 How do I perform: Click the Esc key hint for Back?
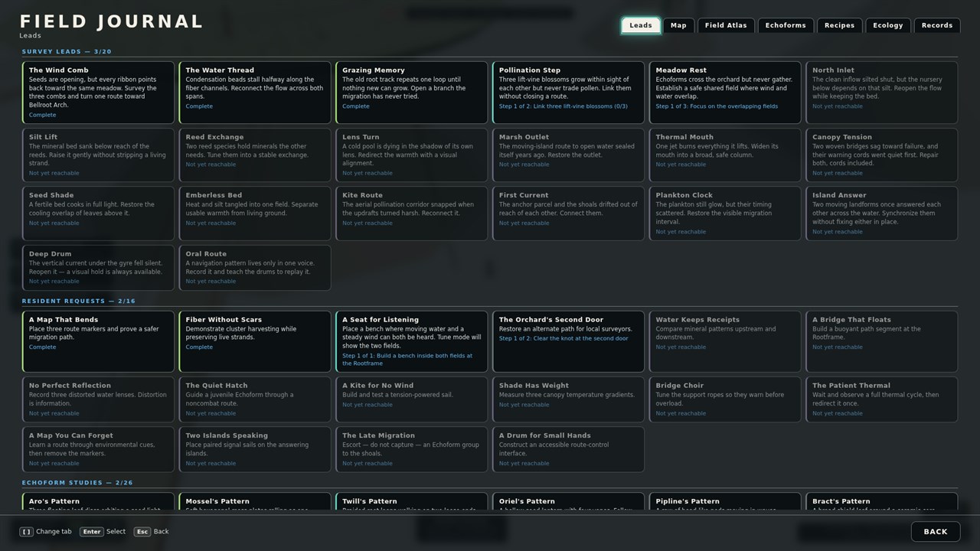(142, 531)
